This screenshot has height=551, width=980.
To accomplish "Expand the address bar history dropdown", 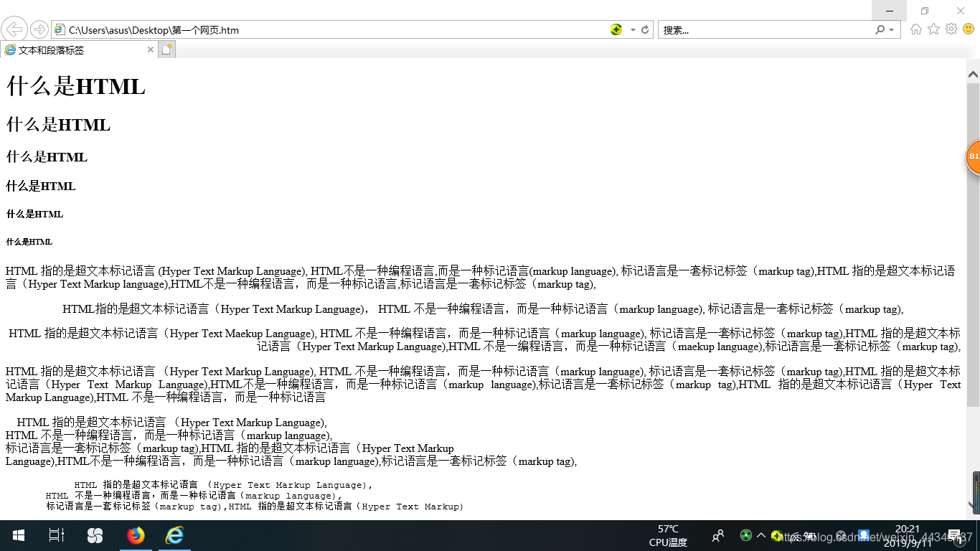I will (633, 30).
